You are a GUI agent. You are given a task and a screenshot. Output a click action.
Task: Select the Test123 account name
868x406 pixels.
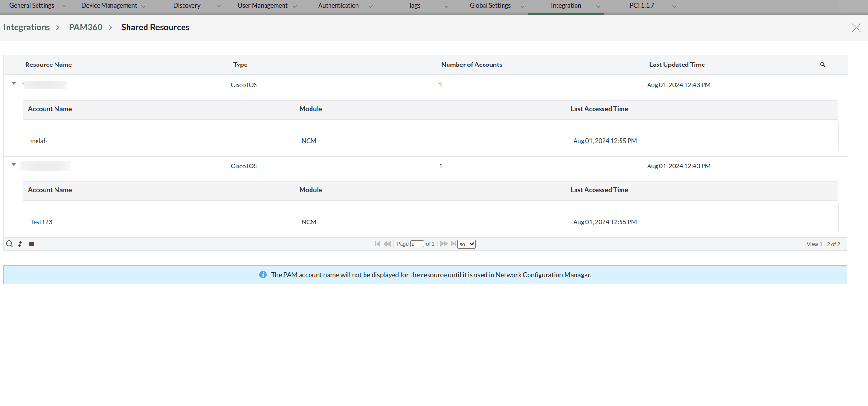[41, 222]
